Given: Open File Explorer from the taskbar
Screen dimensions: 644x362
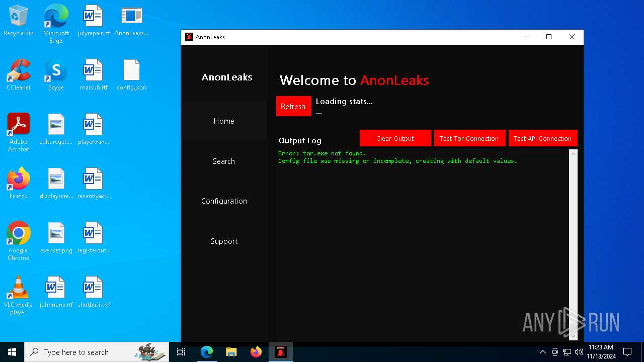Looking at the screenshot, I should pos(231,352).
